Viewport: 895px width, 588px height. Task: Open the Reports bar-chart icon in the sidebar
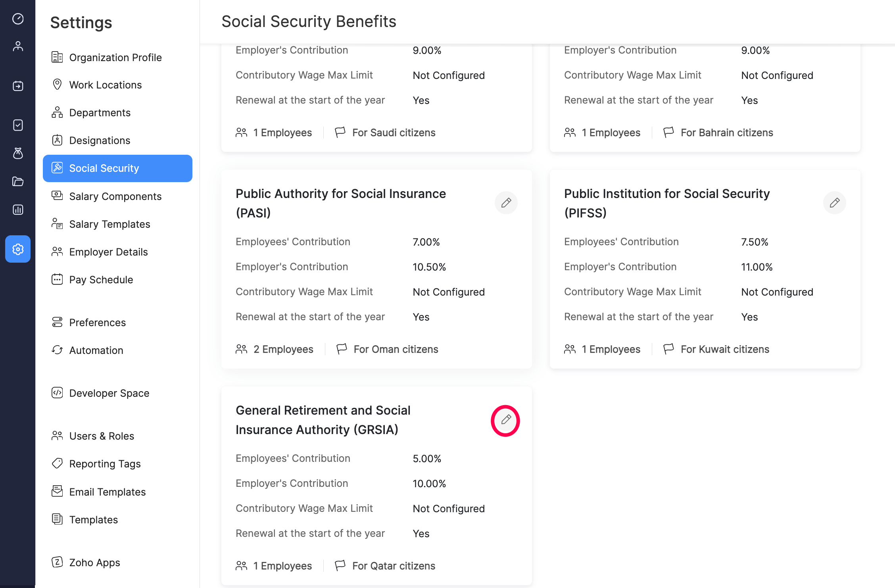click(x=18, y=209)
